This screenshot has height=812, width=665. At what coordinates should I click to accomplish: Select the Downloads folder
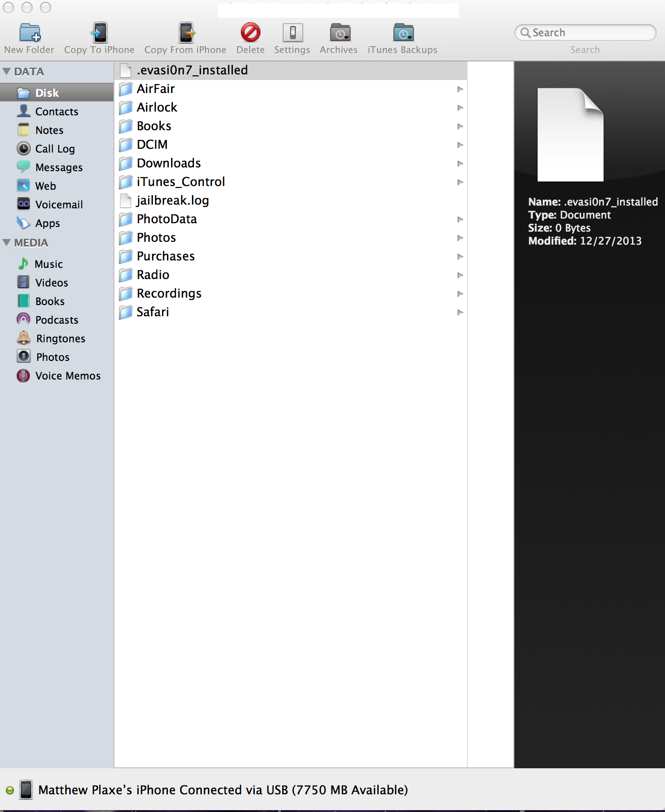click(291, 163)
